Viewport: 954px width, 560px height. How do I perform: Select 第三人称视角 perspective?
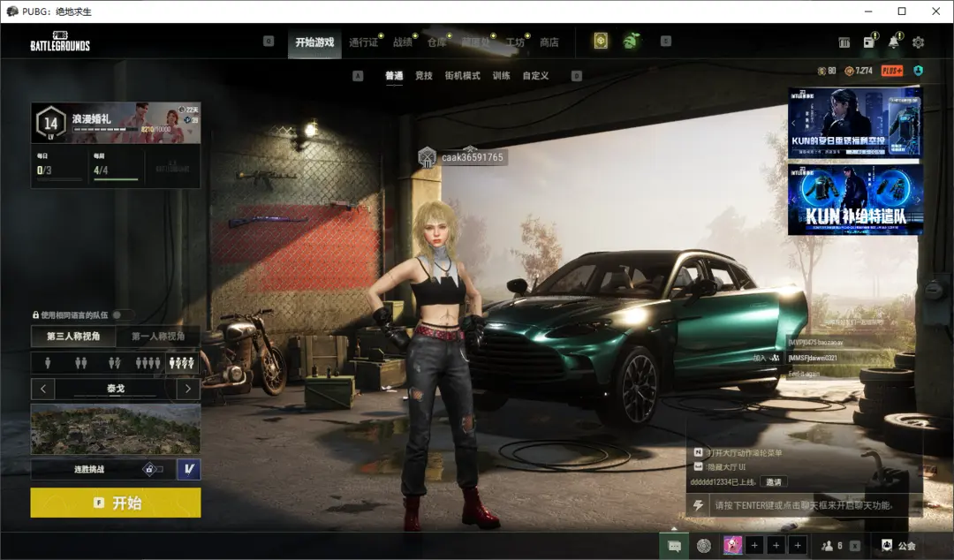[x=73, y=336]
